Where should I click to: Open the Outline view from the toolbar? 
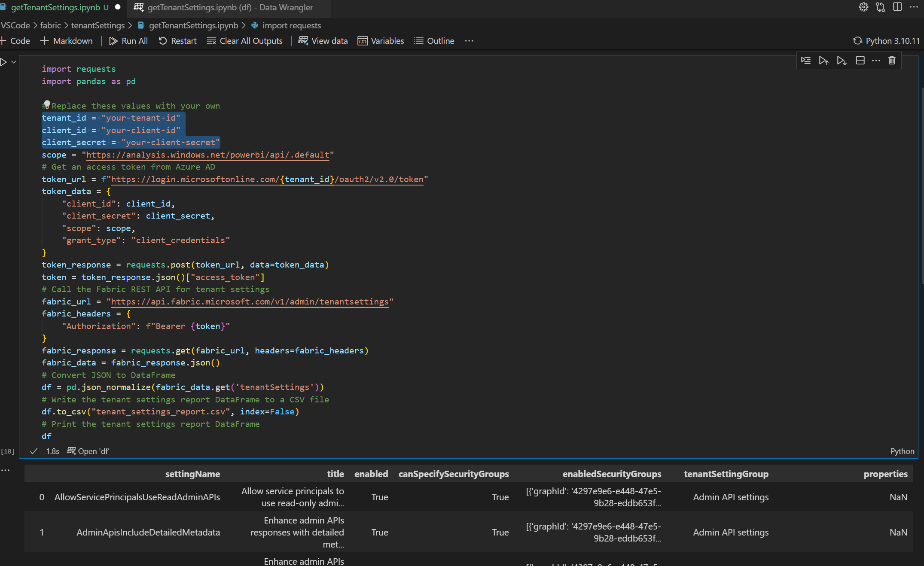(434, 41)
